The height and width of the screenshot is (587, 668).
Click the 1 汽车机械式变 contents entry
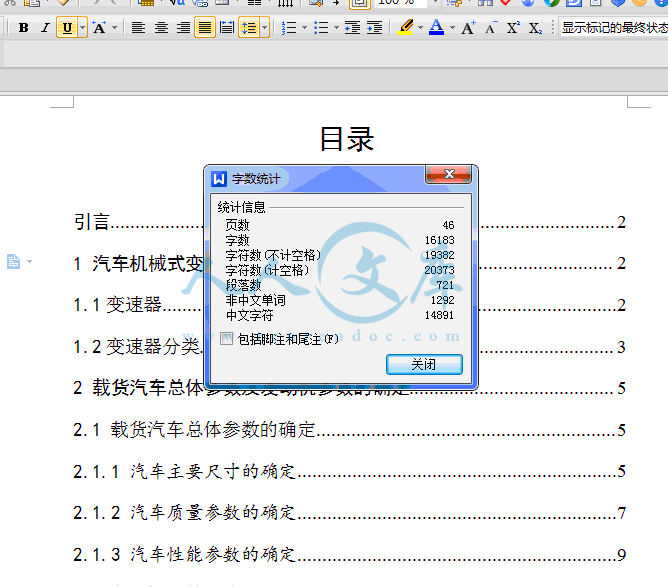tap(139, 264)
